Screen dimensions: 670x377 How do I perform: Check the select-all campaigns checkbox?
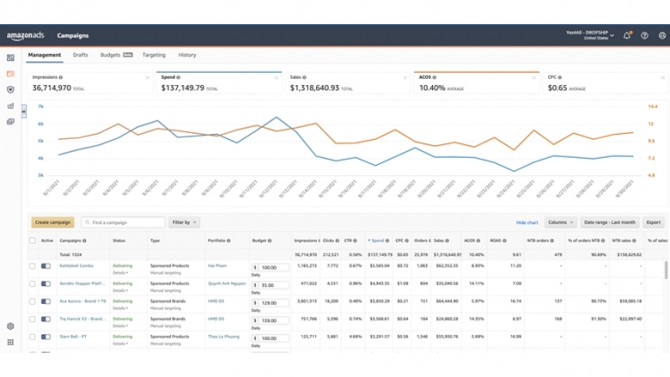(32, 241)
